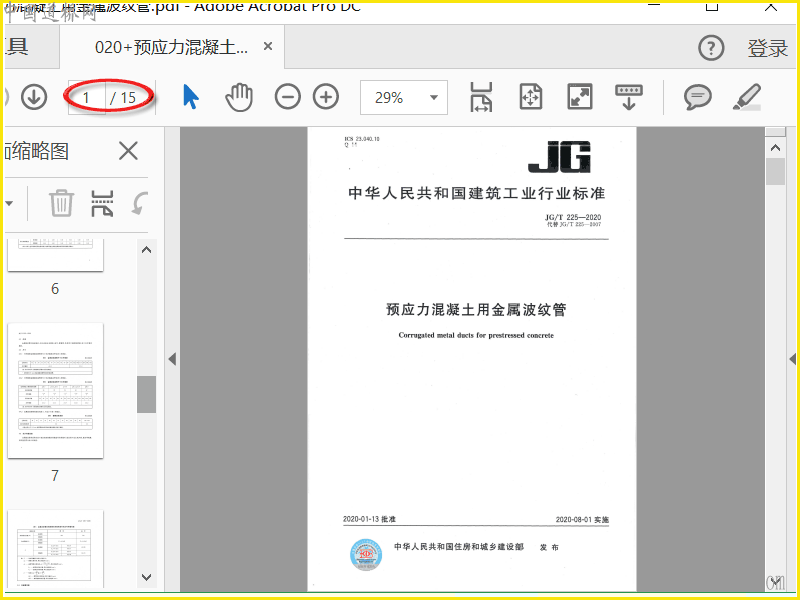
Task: Zoom in with the plus icon
Action: pos(326,97)
